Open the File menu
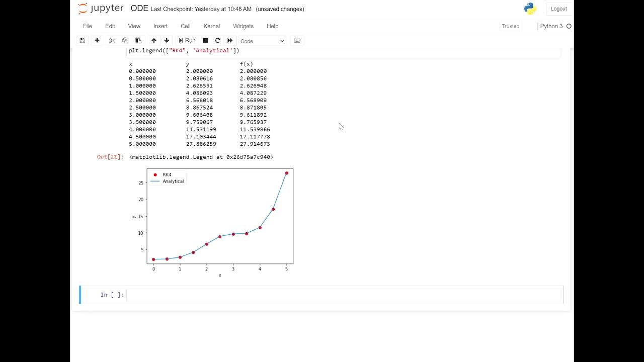644x362 pixels. (88, 26)
